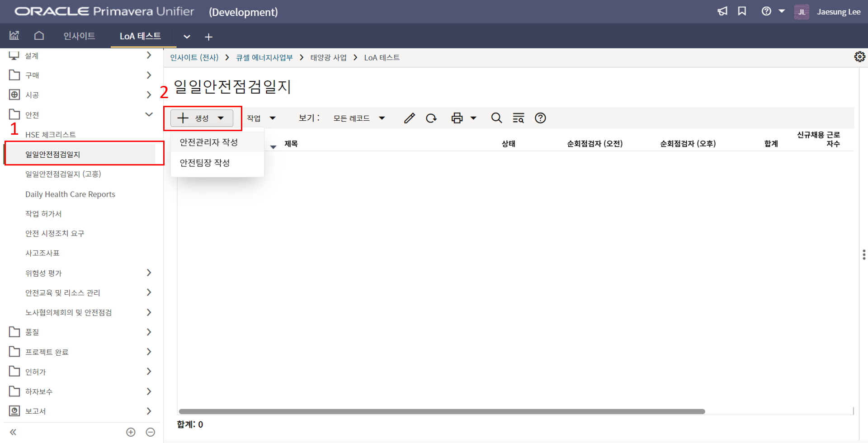Go to the home icon tab
Image resolution: width=868 pixels, height=443 pixels.
pyautogui.click(x=39, y=36)
